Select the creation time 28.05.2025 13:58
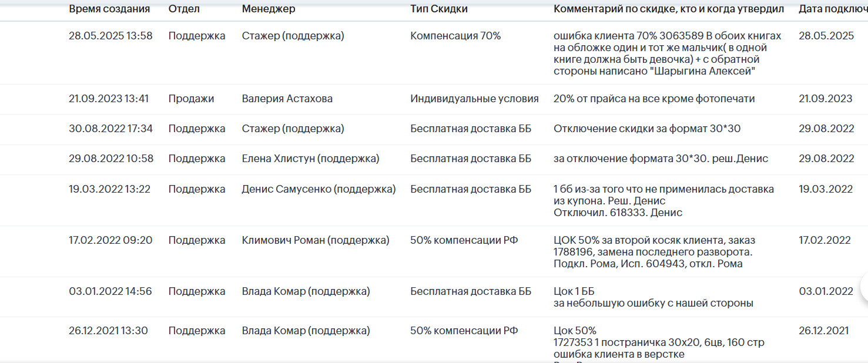Image resolution: width=868 pixels, height=363 pixels. click(110, 36)
